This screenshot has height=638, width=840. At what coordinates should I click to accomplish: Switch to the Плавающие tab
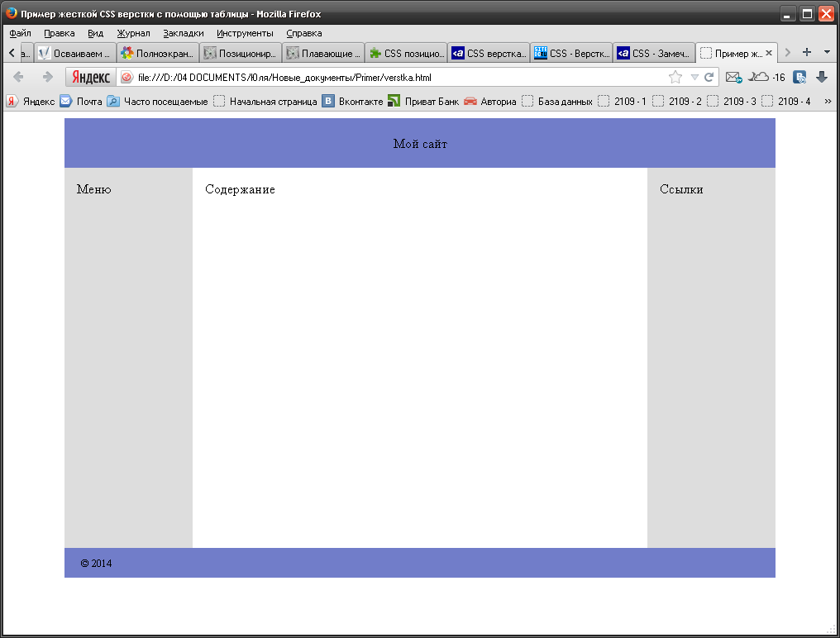[323, 53]
